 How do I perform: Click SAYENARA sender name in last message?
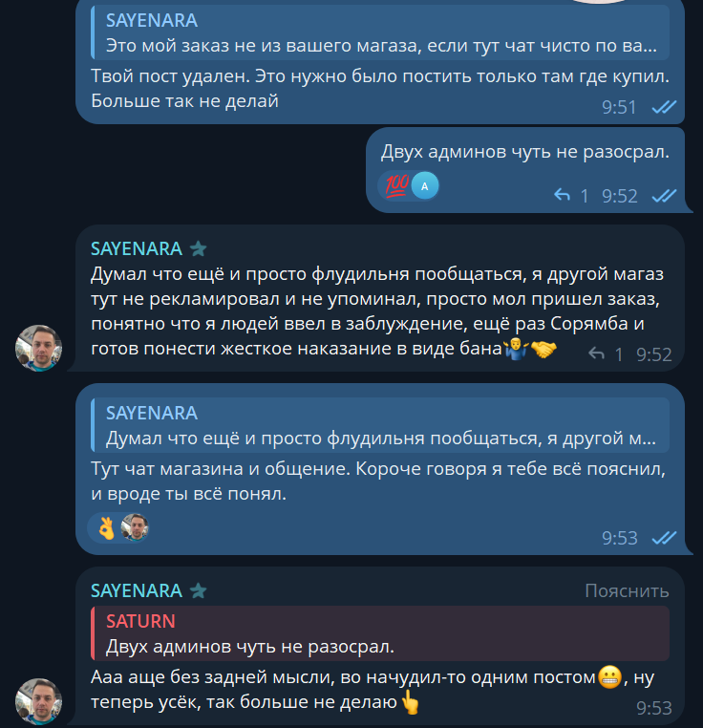[x=137, y=590]
